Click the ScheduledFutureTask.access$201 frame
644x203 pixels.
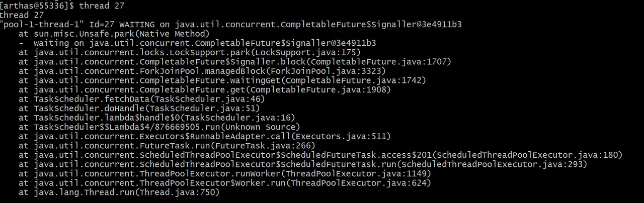coord(320,155)
